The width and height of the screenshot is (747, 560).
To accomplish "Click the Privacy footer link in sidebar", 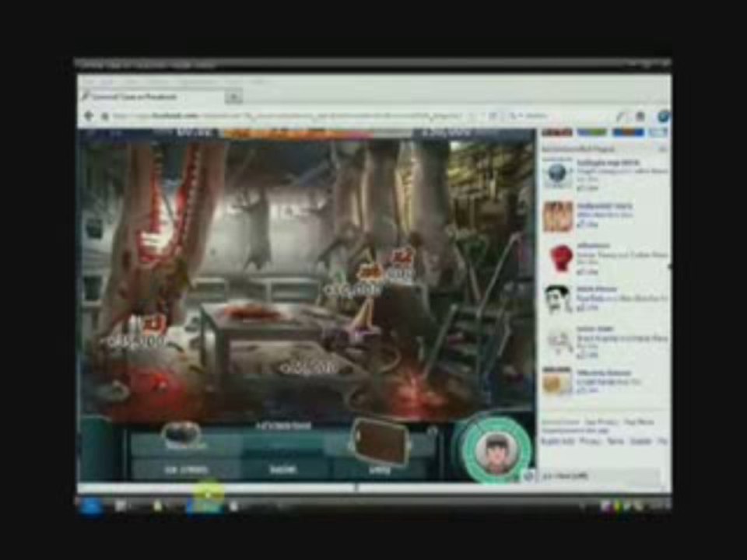I will (591, 442).
